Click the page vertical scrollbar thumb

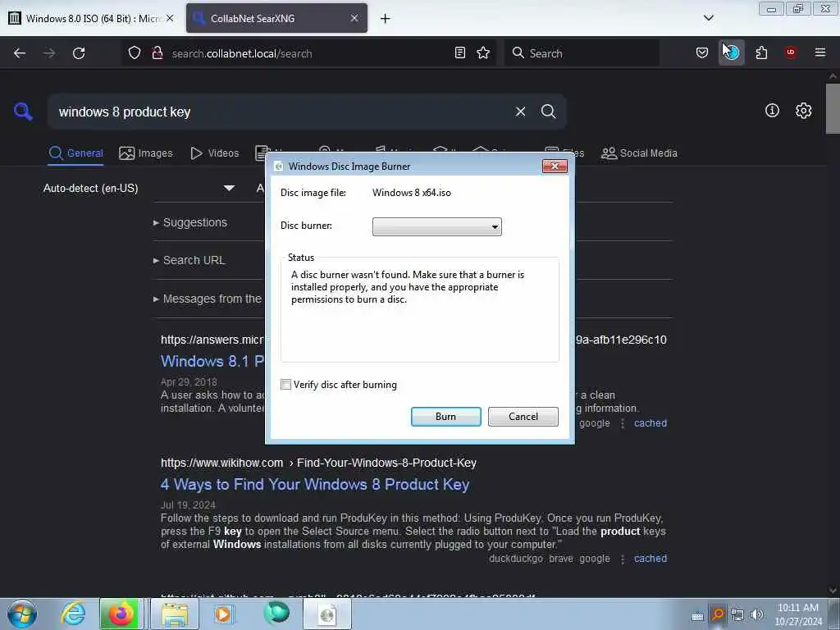[833, 108]
